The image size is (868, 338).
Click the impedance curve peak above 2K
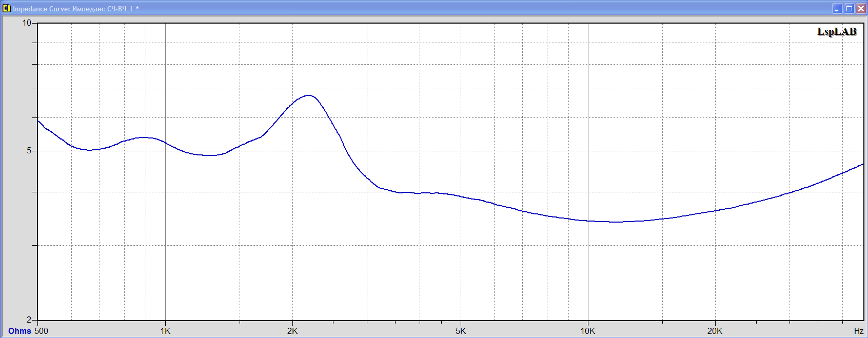coord(308,95)
